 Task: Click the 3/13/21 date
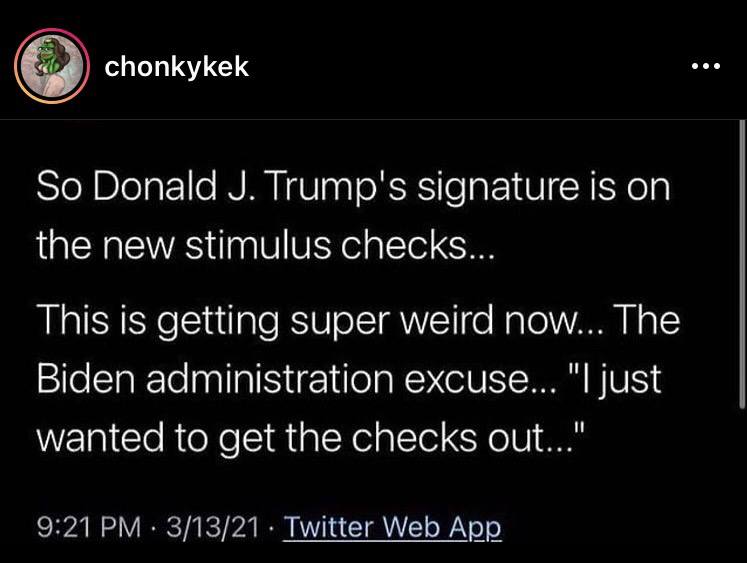pyautogui.click(x=214, y=526)
